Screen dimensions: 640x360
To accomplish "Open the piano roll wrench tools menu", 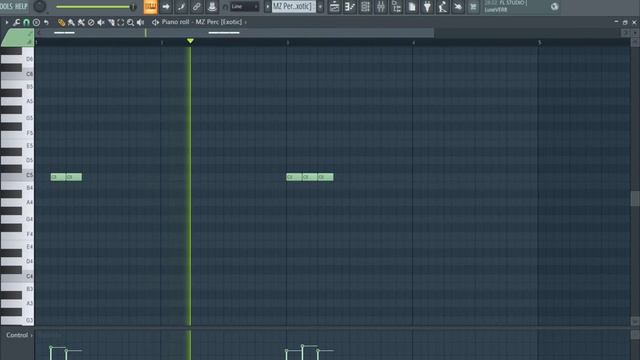I will (x=16, y=22).
